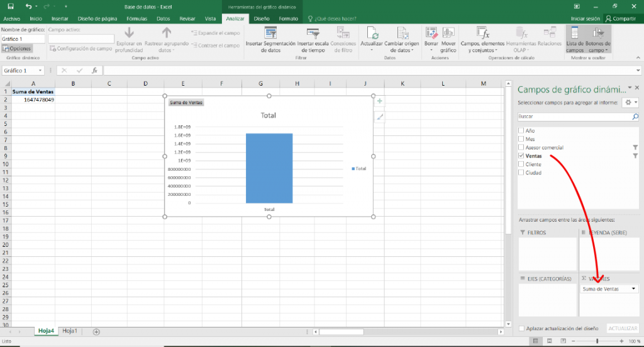Switch to the Formato tab
Screen dimensions: 644x347
tap(288, 19)
